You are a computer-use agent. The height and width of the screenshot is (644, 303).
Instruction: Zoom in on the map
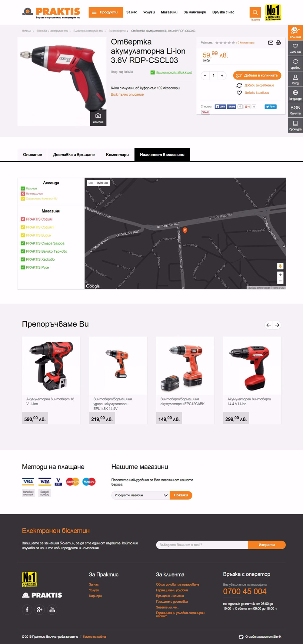(280, 274)
